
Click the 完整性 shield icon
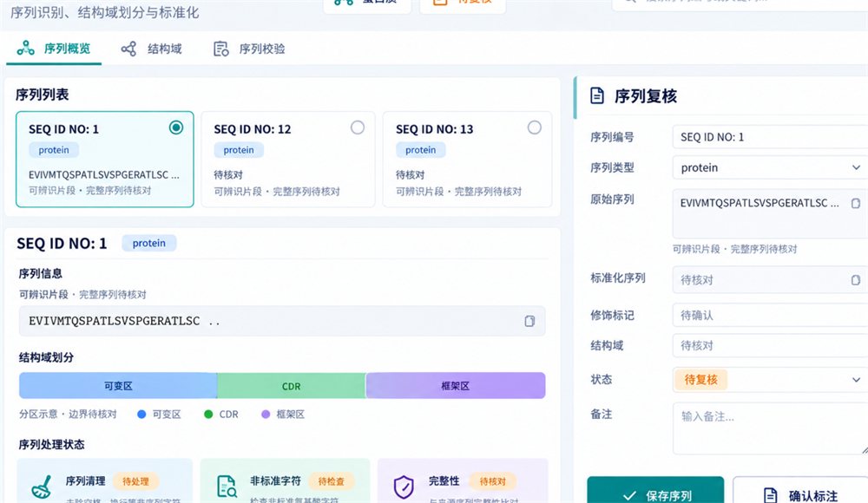(404, 487)
